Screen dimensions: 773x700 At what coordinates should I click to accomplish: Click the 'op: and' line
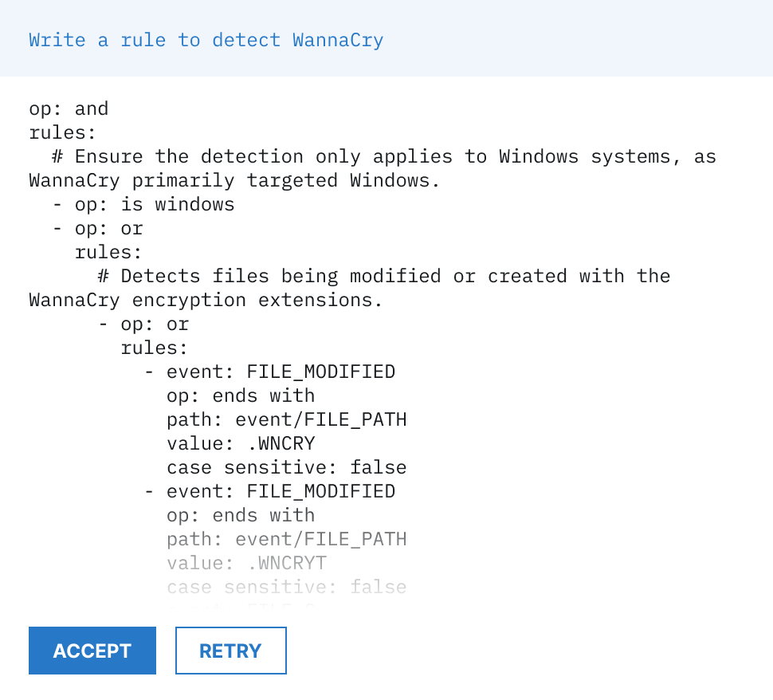click(69, 108)
